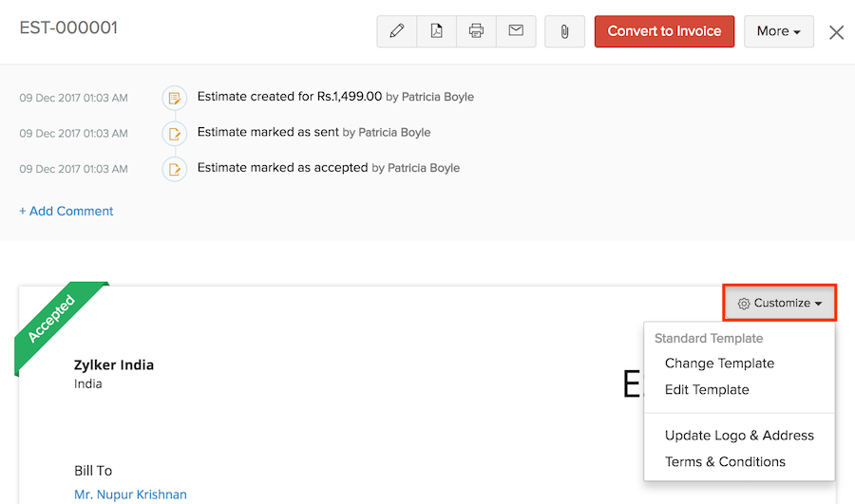This screenshot has height=504, width=855.
Task: Open the More dropdown menu
Action: pos(778,31)
